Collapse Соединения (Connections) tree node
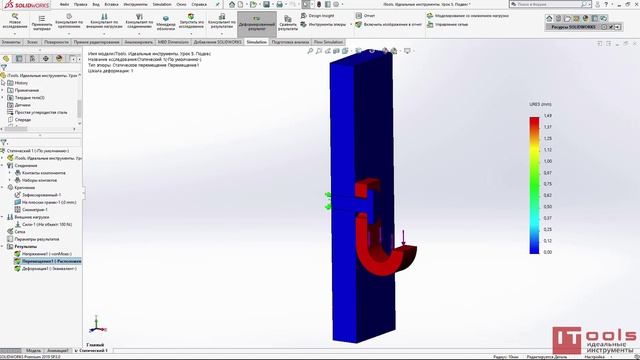Image resolution: width=640 pixels, height=360 pixels. (x=3, y=165)
